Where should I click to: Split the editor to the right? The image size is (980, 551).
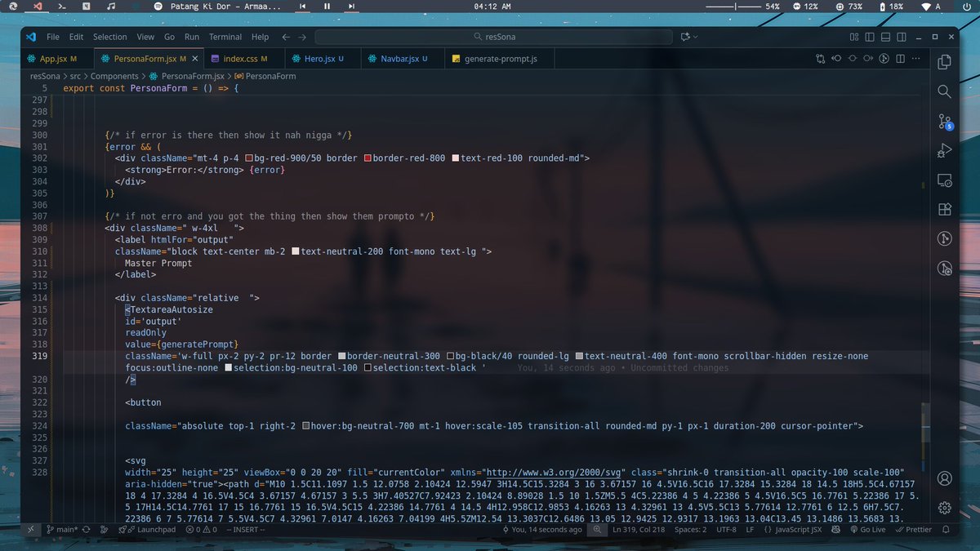899,59
